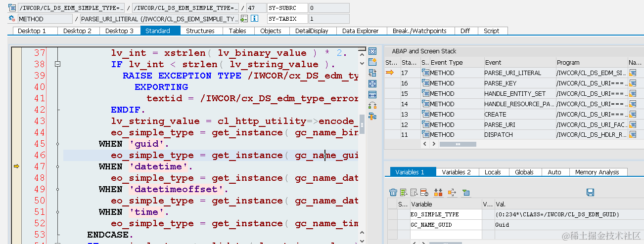Open navigation icon in DISPATCH stack row
644x244 pixels.
633,134
